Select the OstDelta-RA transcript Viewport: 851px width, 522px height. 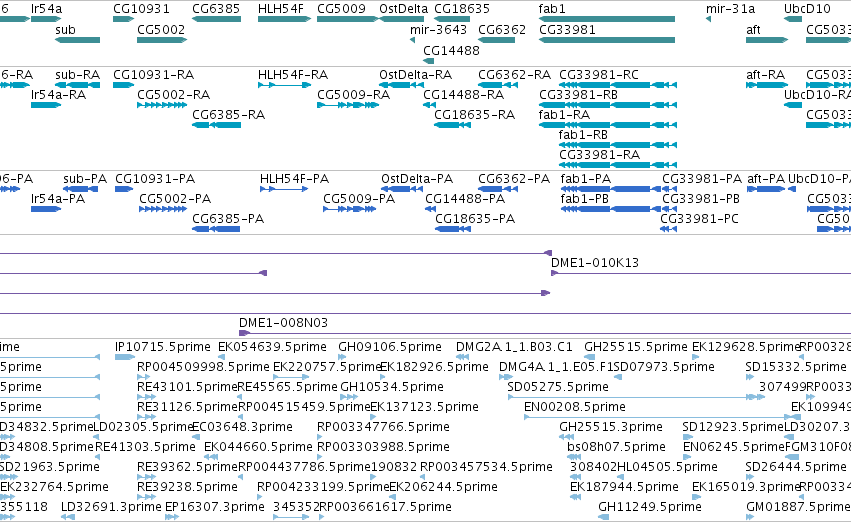401,85
